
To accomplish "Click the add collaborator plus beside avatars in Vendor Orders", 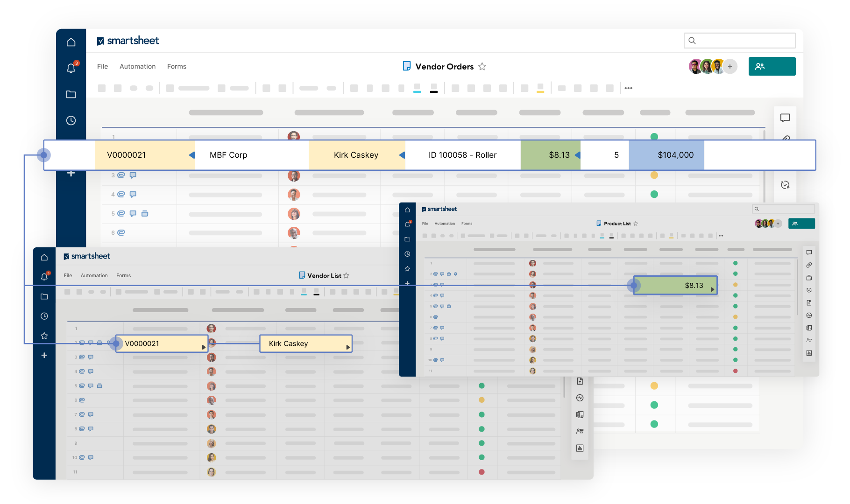I will tap(730, 66).
